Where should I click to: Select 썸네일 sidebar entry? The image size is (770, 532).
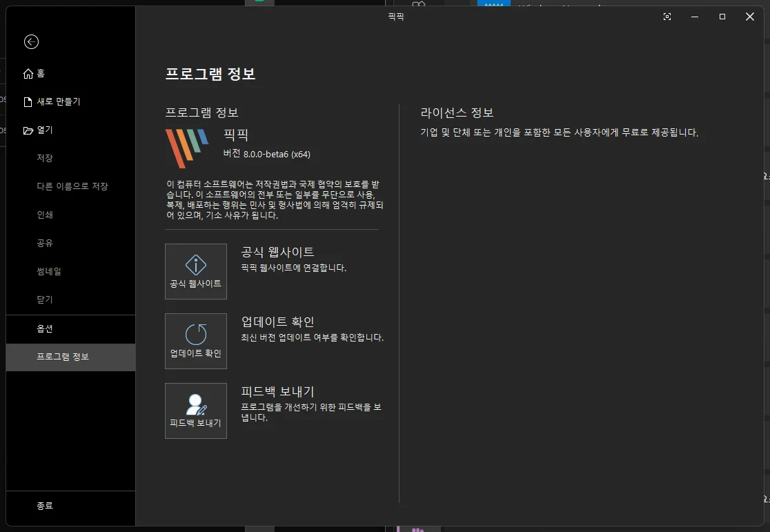pyautogui.click(x=70, y=271)
